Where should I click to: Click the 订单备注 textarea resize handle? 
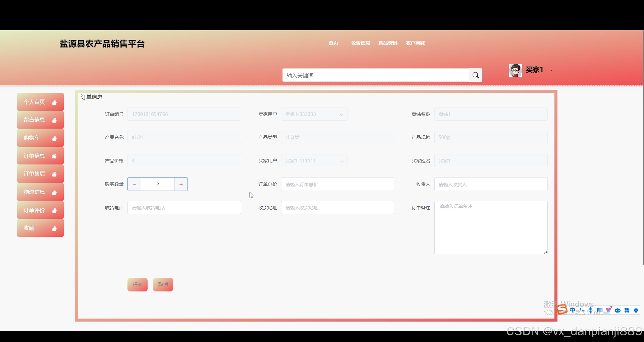545,252
